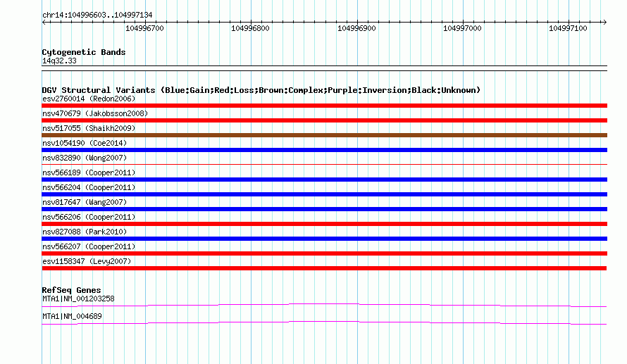Click the blue nsv1054190 (Coe2014) bar
Screen dimensions: 627x364
click(x=324, y=150)
